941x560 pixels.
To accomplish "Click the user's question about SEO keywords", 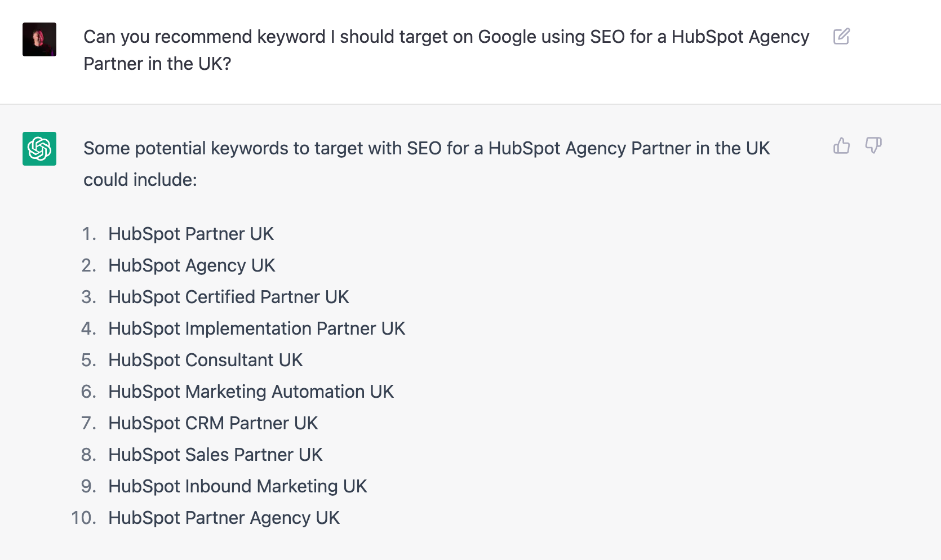I will point(446,50).
